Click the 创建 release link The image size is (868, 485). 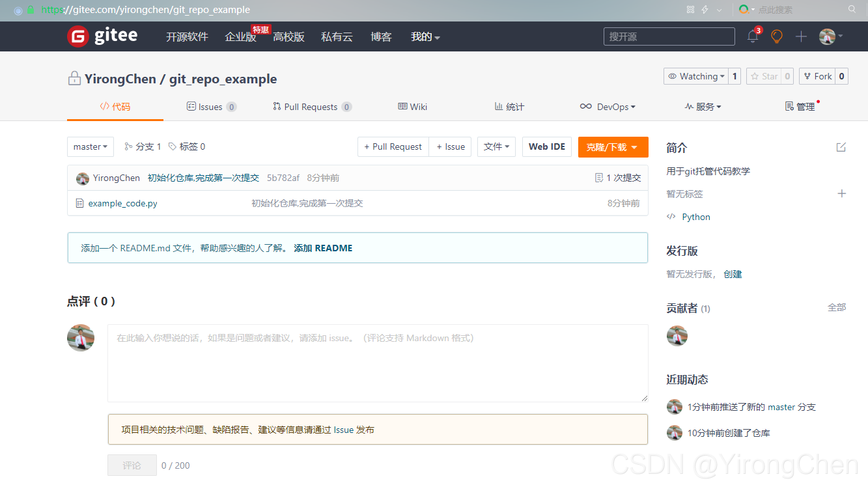tap(733, 274)
